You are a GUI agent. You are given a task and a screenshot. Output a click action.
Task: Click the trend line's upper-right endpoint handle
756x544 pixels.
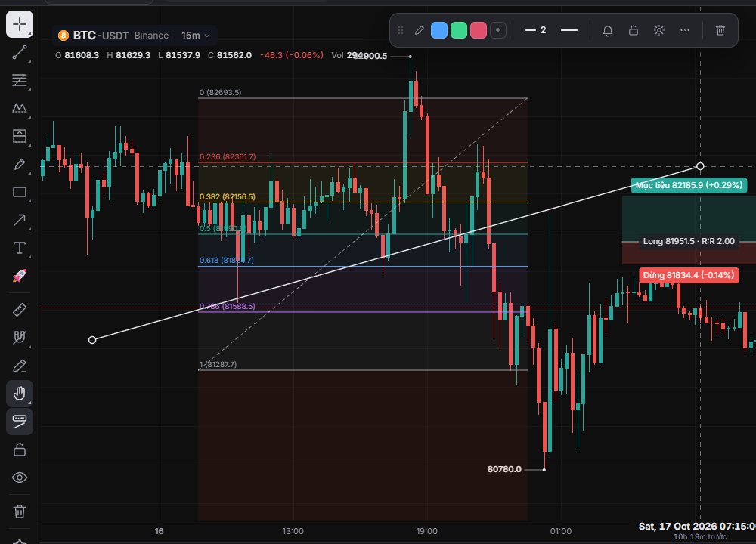[x=700, y=166]
